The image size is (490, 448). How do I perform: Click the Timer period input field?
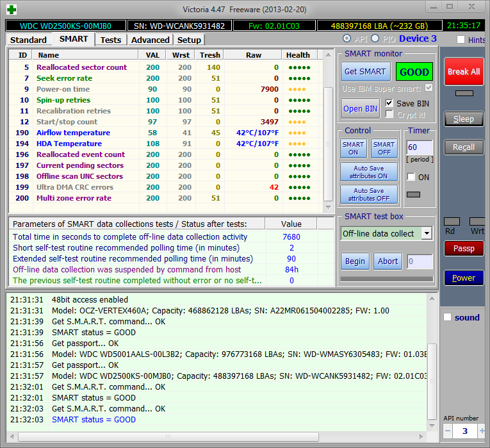pos(420,147)
